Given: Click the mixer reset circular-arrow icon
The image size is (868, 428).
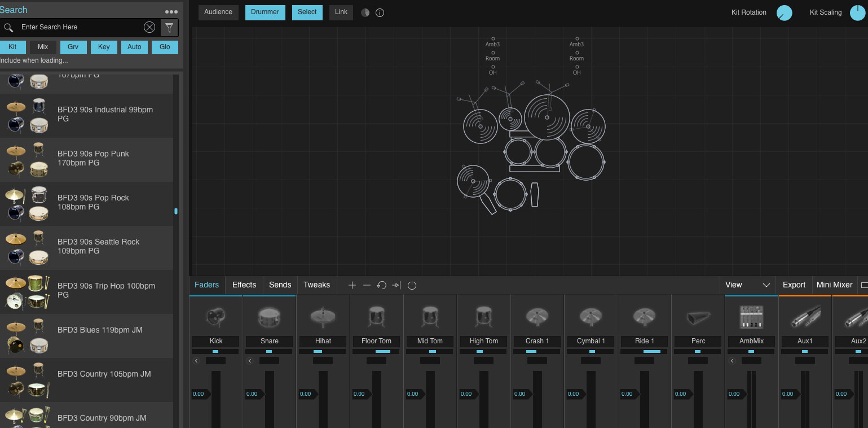Looking at the screenshot, I should point(381,285).
